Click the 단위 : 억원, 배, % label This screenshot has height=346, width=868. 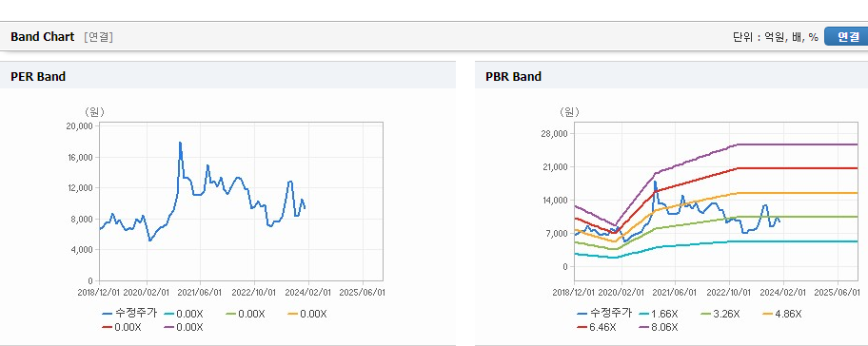pos(775,37)
